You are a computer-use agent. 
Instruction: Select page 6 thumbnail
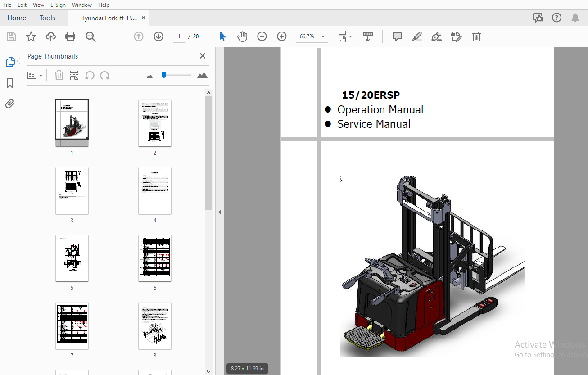(155, 258)
